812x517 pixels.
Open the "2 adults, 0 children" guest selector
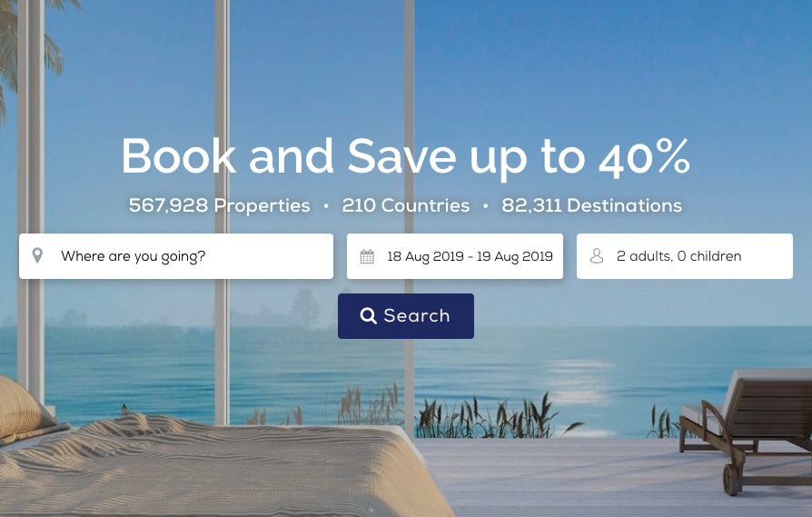coord(685,256)
